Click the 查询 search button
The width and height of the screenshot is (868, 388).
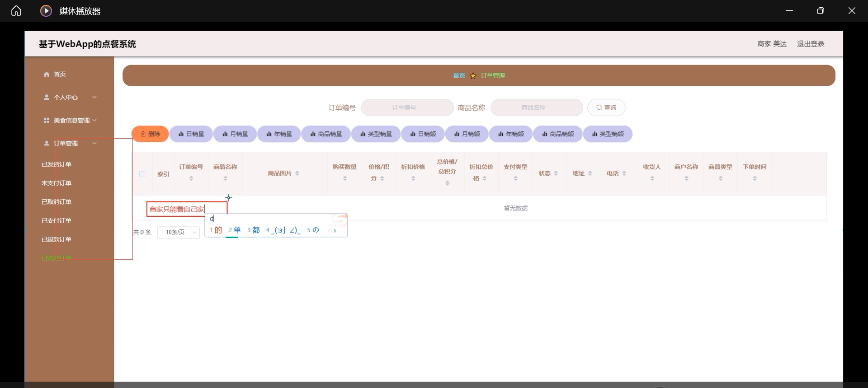pos(606,108)
